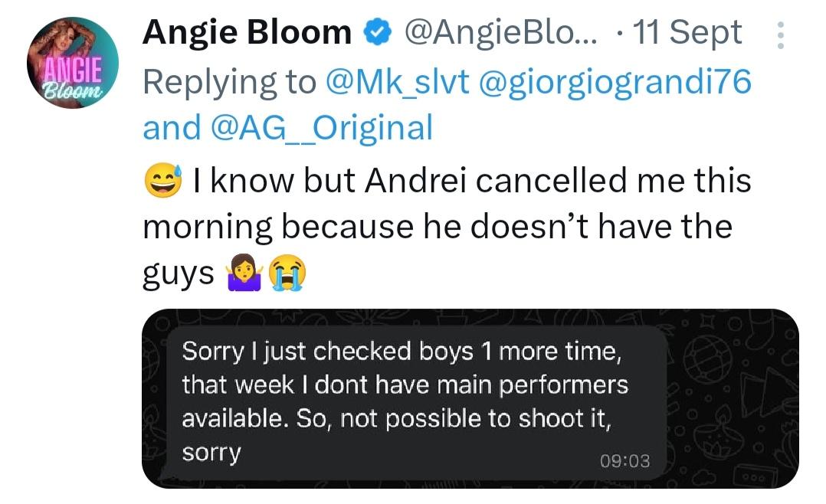Click the grinning sweat emoji
The image size is (826, 504).
[163, 181]
